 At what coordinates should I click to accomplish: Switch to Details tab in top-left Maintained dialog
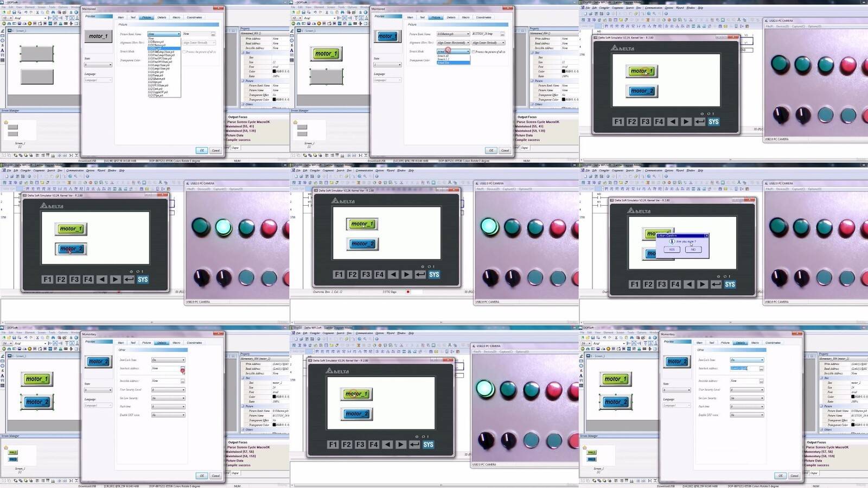click(162, 17)
